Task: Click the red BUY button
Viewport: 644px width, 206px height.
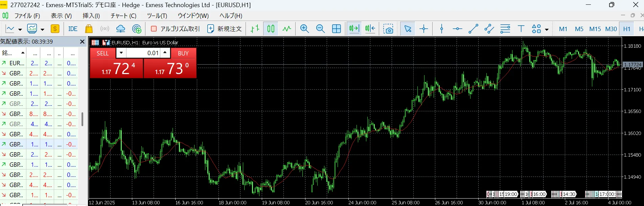Action: click(183, 53)
